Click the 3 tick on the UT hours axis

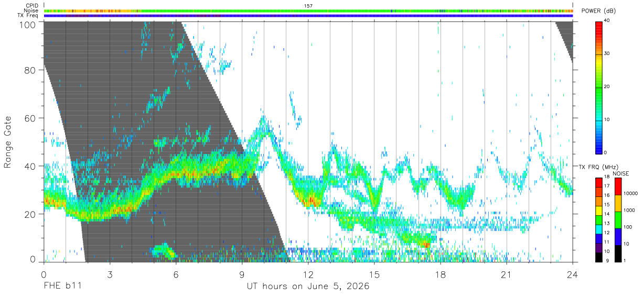(110, 274)
